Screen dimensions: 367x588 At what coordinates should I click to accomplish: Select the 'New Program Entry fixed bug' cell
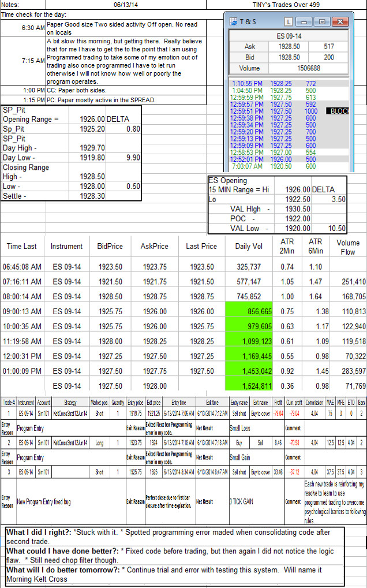click(71, 501)
